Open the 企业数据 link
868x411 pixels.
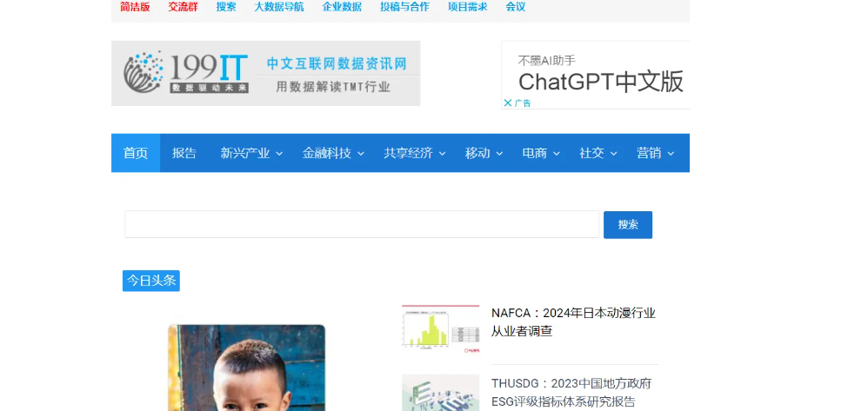[x=342, y=7]
